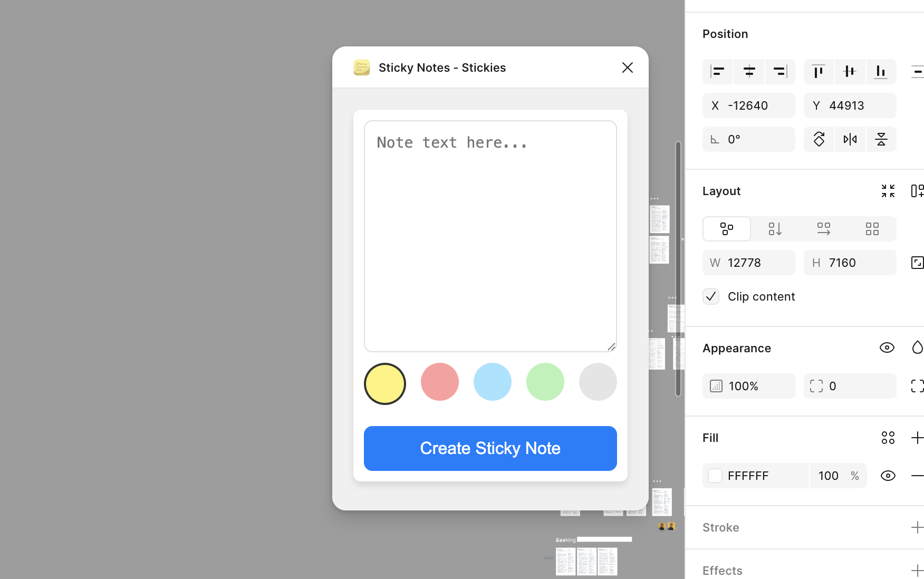This screenshot has height=579, width=924.
Task: Select the red sticky note color
Action: pos(439,382)
